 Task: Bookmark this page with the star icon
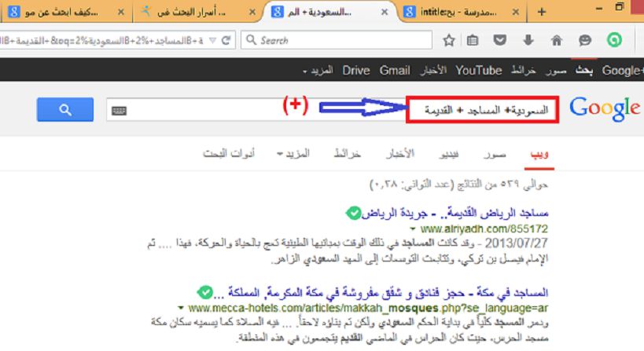point(448,40)
